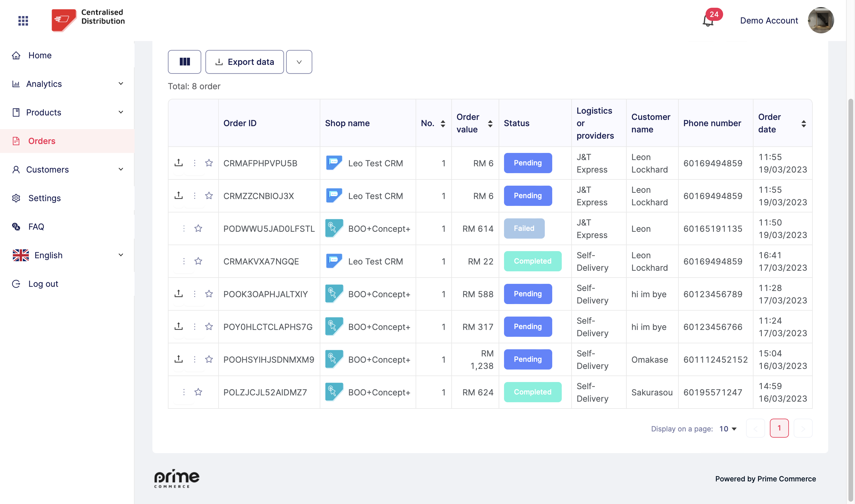855x504 pixels.
Task: Click upload icon for order CRMAFPHPVPU5B
Action: [178, 163]
